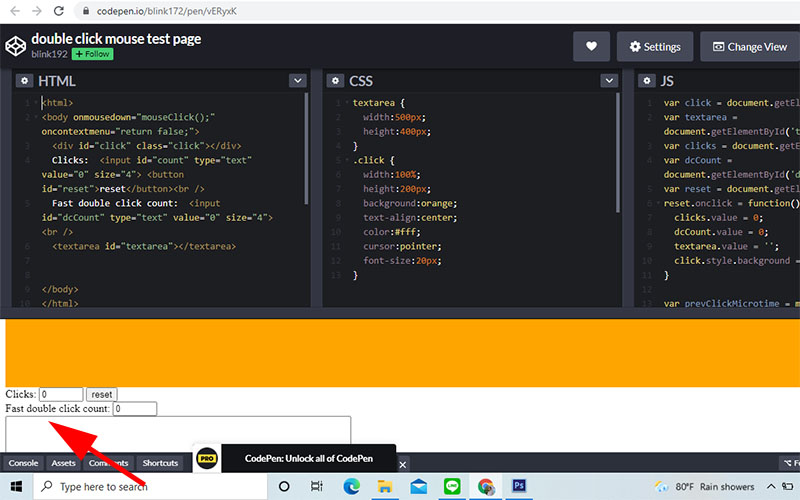Image resolution: width=800 pixels, height=500 pixels.
Task: Focus the Clicks count input field
Action: click(61, 394)
